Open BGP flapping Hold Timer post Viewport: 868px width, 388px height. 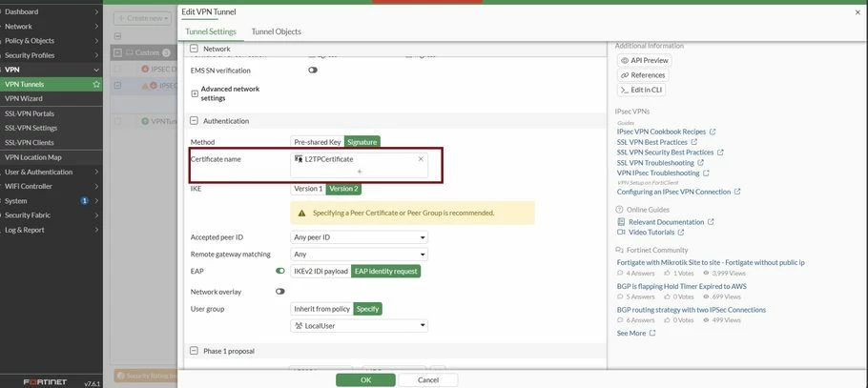pos(681,286)
